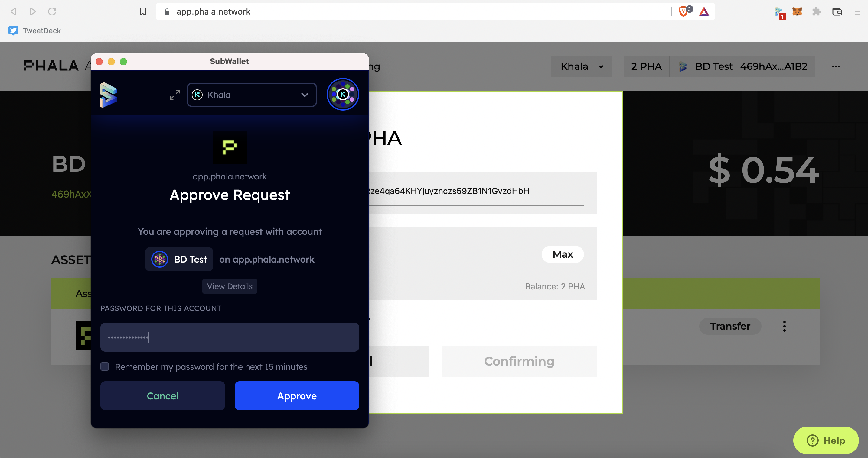Open the Khala network dropdown in SubWallet
This screenshot has width=868, height=458.
(x=252, y=95)
